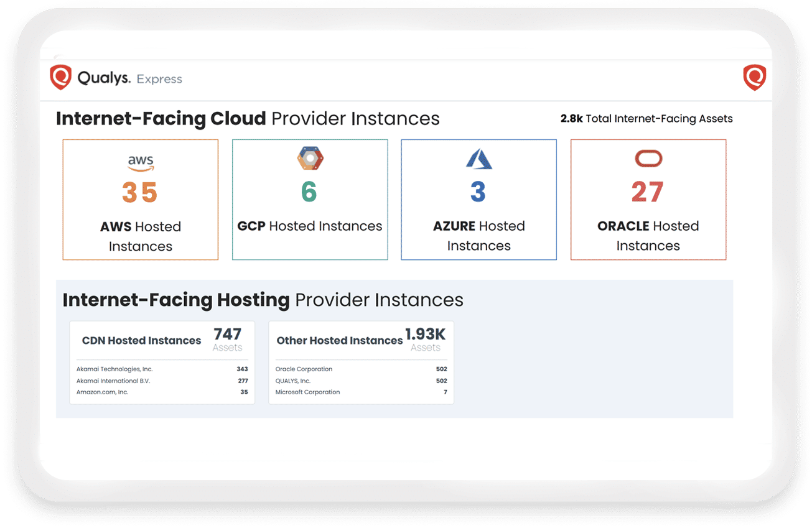812x528 pixels.
Task: Select the CDN Hosted Instances card title
Action: tap(142, 341)
